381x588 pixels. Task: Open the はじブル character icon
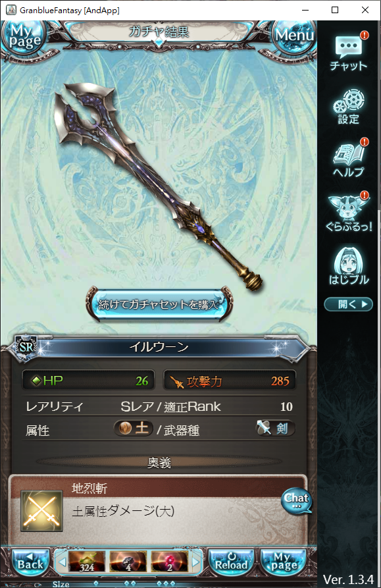[348, 265]
